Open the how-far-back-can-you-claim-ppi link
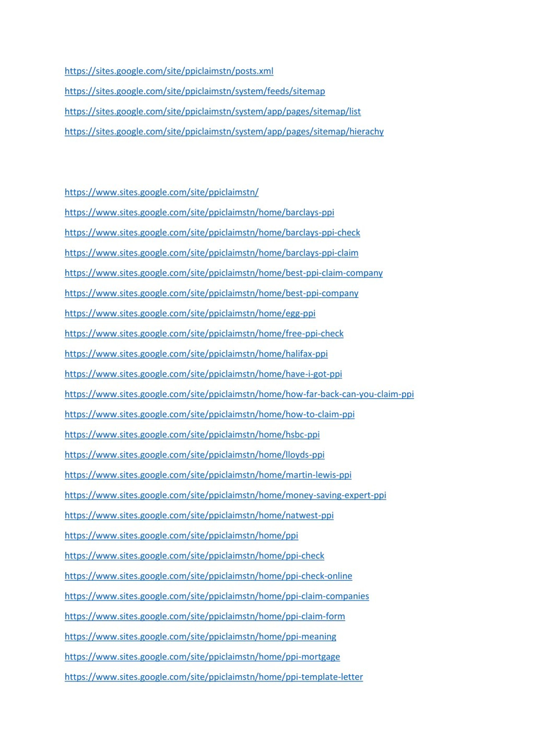This screenshot has width=534, height=756. pos(239,394)
